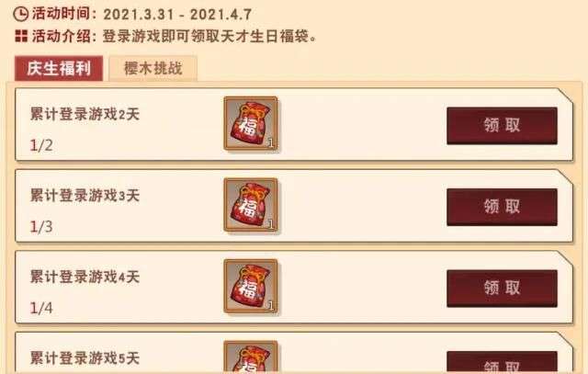
Task: Claim the 2-day login reward with 领取
Action: click(502, 126)
